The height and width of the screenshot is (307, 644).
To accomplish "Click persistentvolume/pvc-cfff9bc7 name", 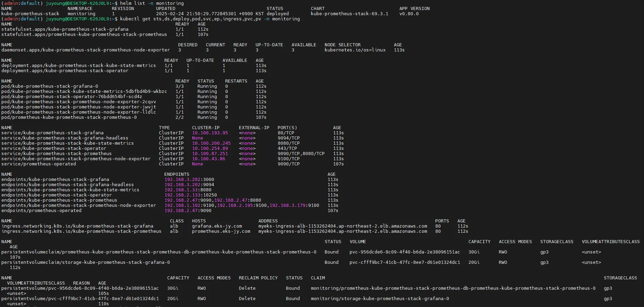I will 80,299.
